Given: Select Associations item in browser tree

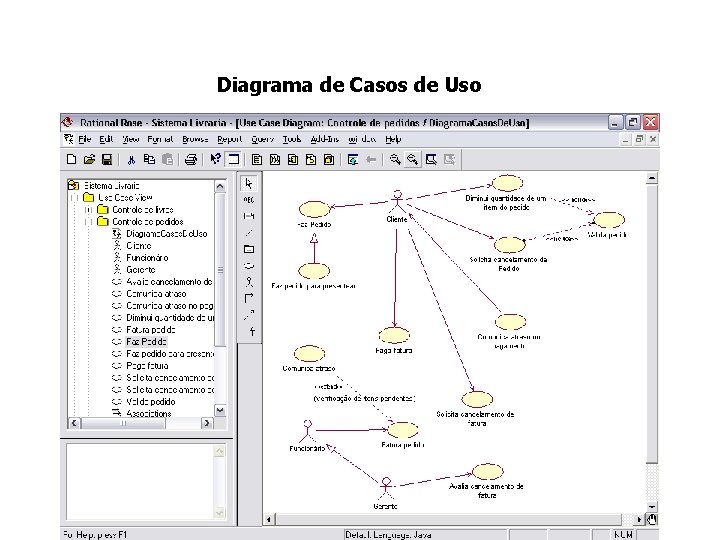Looking at the screenshot, I should (x=149, y=413).
